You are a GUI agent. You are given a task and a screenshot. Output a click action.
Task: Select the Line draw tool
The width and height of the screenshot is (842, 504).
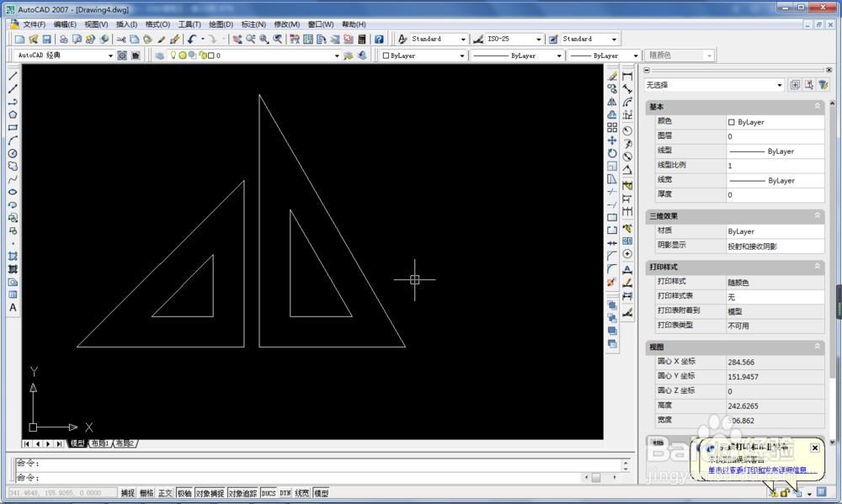point(13,77)
